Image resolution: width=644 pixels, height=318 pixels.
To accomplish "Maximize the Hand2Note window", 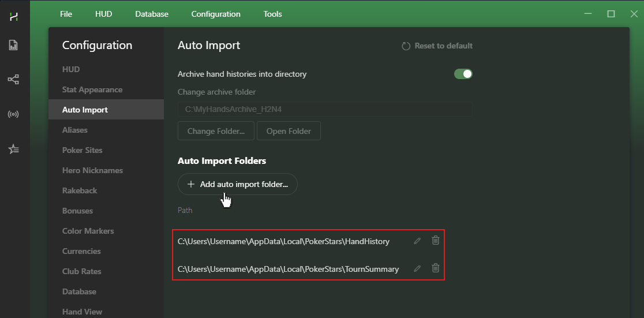I will (611, 14).
